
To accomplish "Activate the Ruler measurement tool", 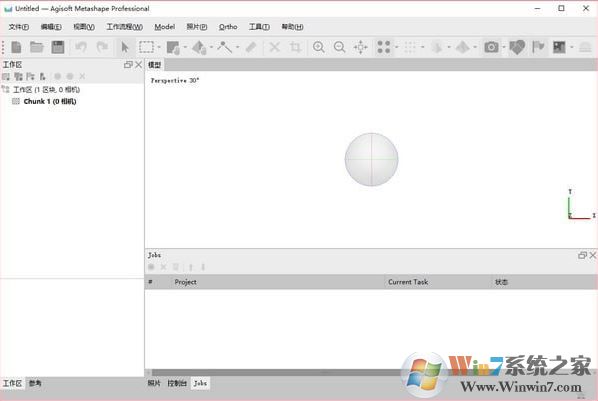I will [x=225, y=47].
